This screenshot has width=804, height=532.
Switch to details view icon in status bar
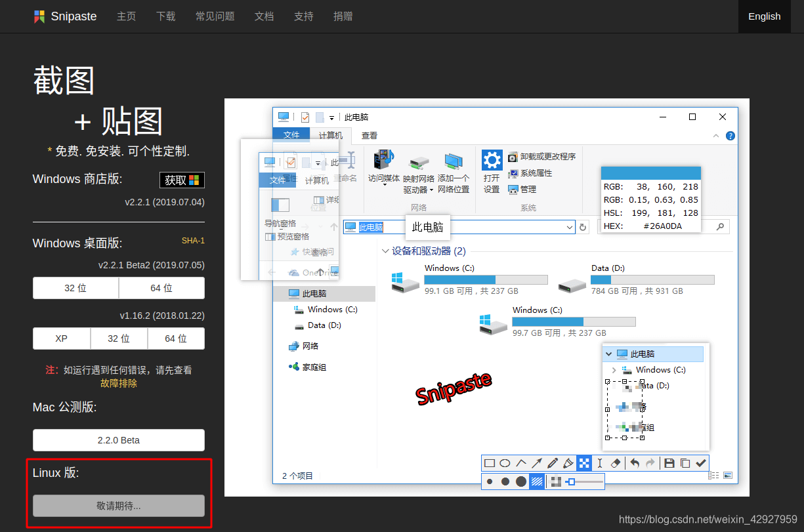click(x=713, y=476)
